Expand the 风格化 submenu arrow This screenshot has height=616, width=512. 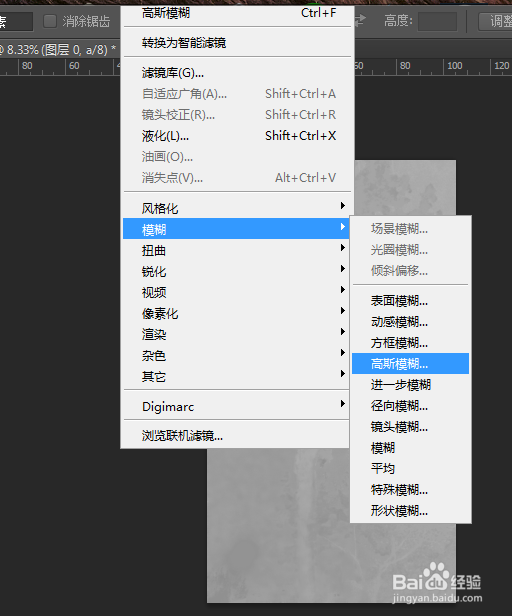tap(343, 205)
